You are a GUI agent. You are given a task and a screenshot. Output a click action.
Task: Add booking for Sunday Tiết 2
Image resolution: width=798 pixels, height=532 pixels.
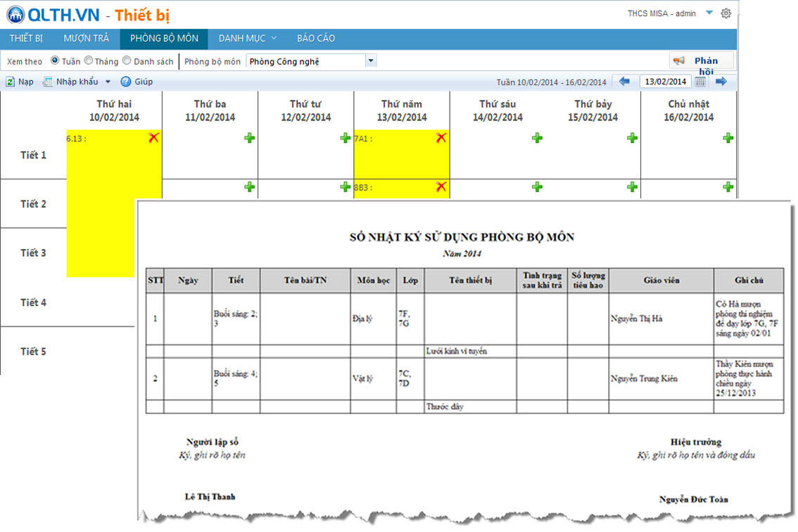[x=728, y=186]
